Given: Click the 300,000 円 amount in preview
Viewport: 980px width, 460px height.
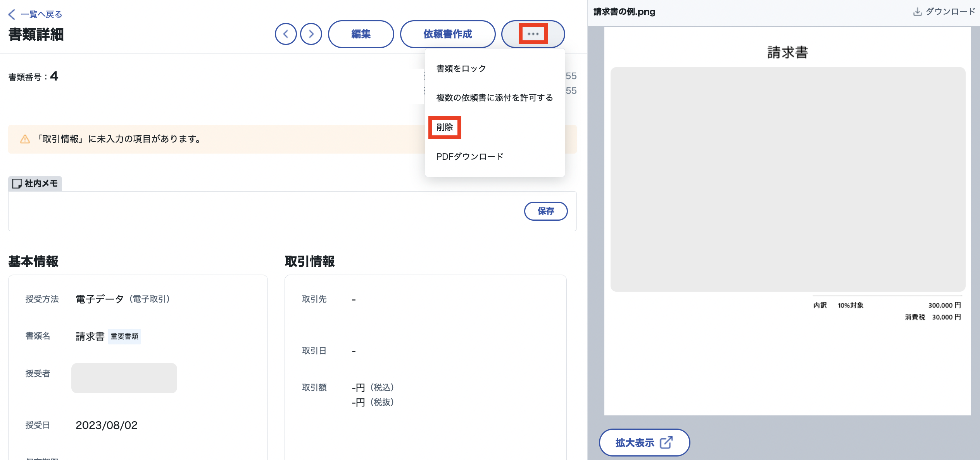Looking at the screenshot, I should pyautogui.click(x=944, y=305).
